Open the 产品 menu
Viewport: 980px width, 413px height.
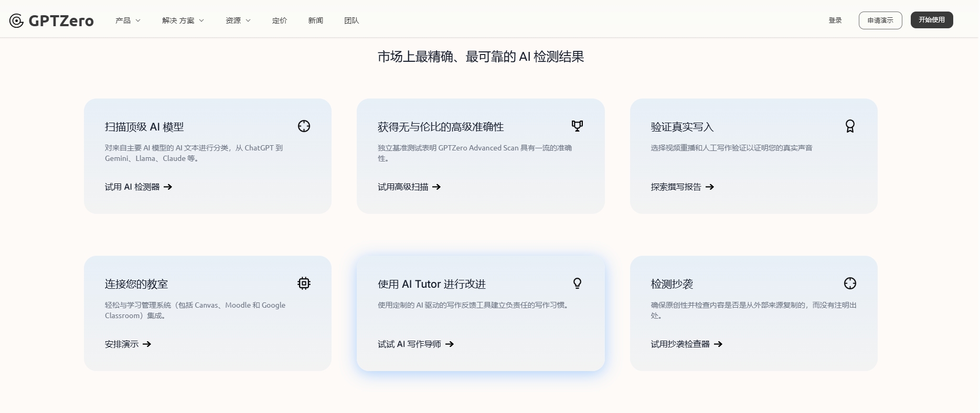(128, 20)
